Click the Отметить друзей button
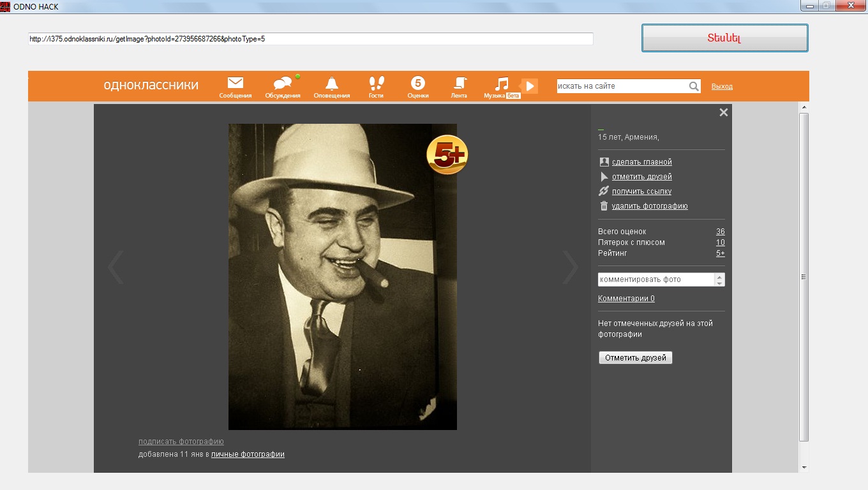868x490 pixels. tap(635, 358)
